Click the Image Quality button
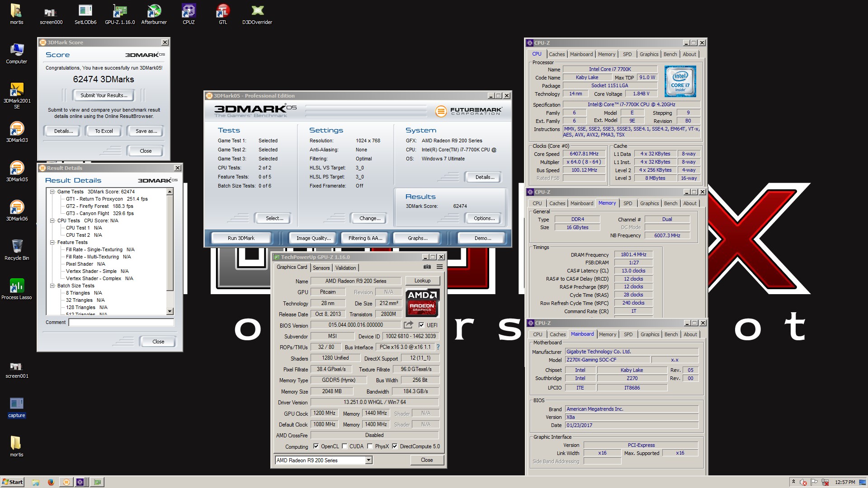Viewport: 868px width, 488px height. point(313,238)
